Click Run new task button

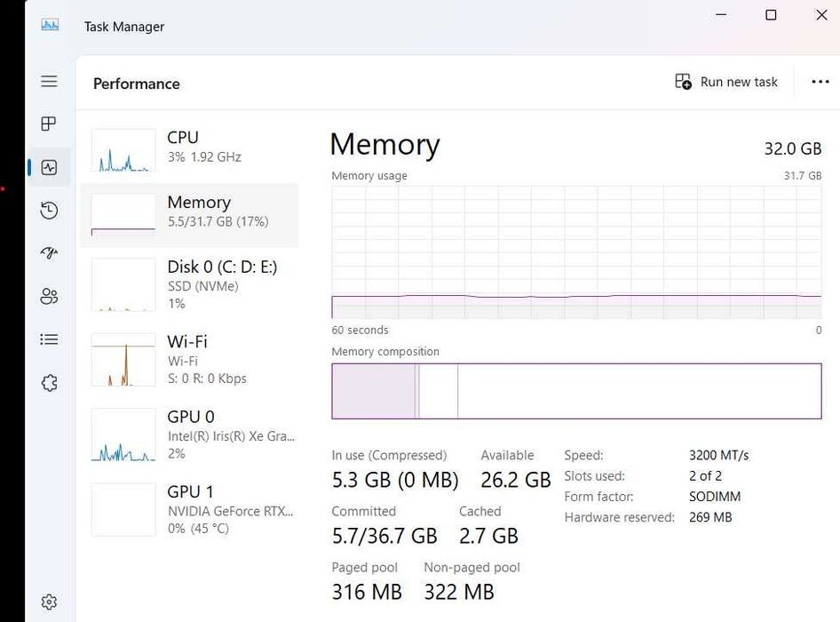(x=726, y=82)
